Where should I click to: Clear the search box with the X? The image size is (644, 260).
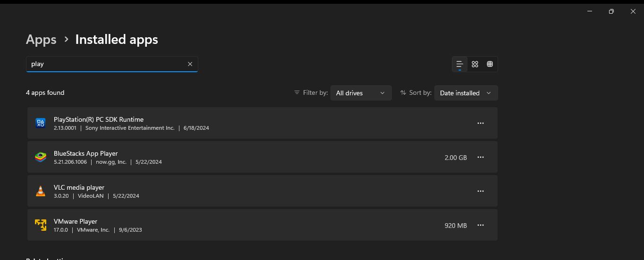click(190, 64)
